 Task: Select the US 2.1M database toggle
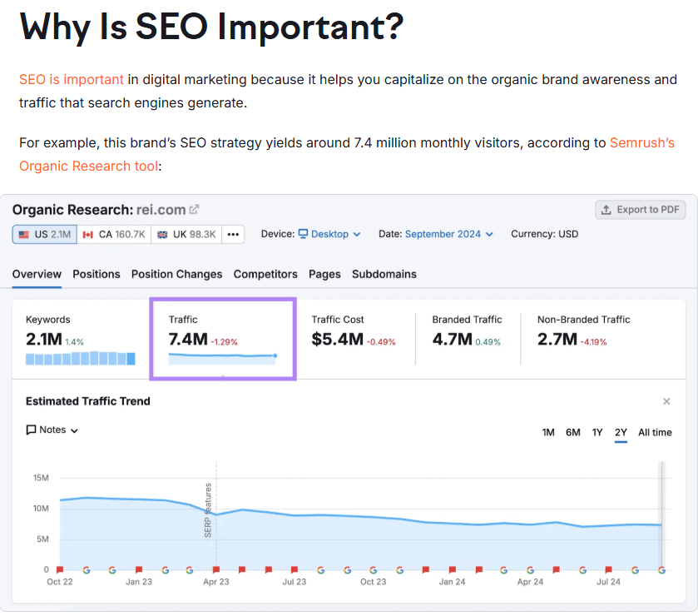click(x=45, y=234)
